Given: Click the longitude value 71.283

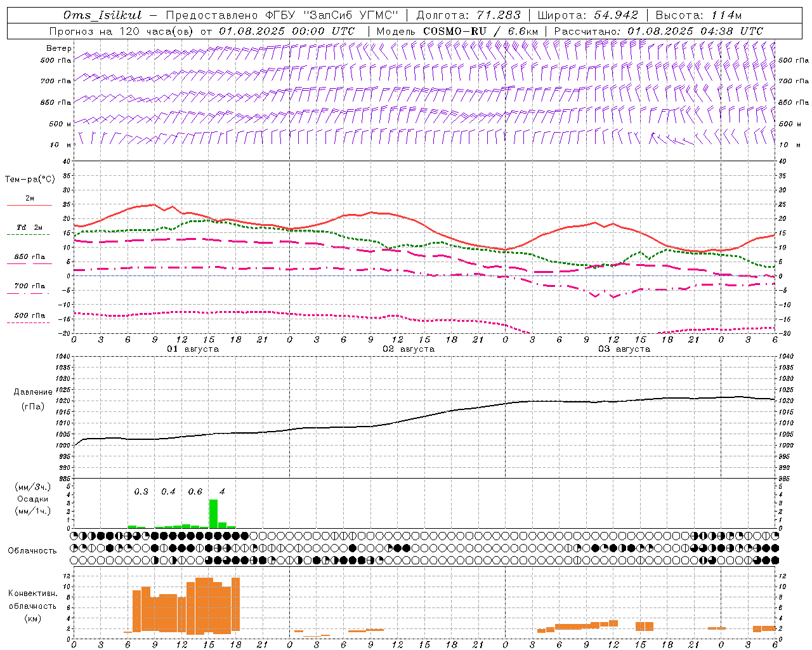Looking at the screenshot, I should click(x=499, y=15).
